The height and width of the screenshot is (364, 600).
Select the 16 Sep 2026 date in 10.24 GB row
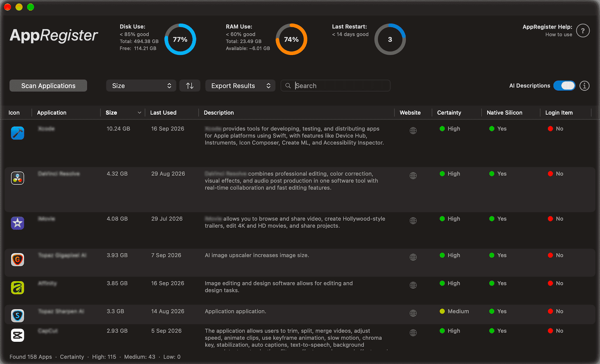click(167, 129)
